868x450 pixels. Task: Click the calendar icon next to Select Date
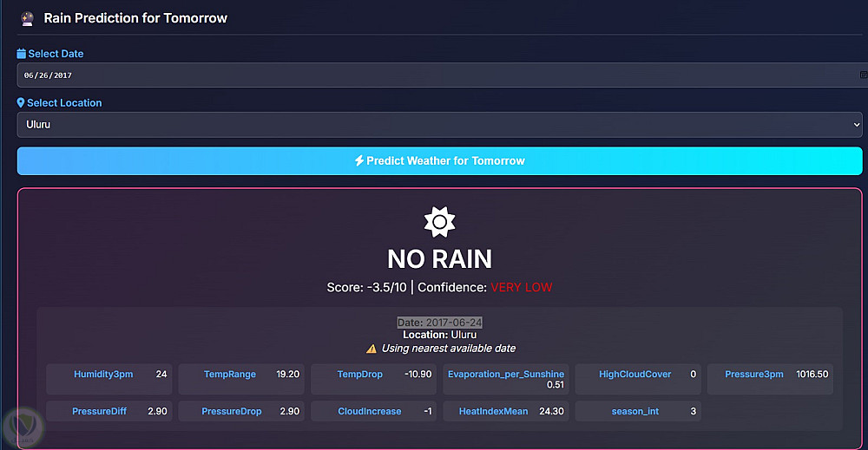coord(21,54)
